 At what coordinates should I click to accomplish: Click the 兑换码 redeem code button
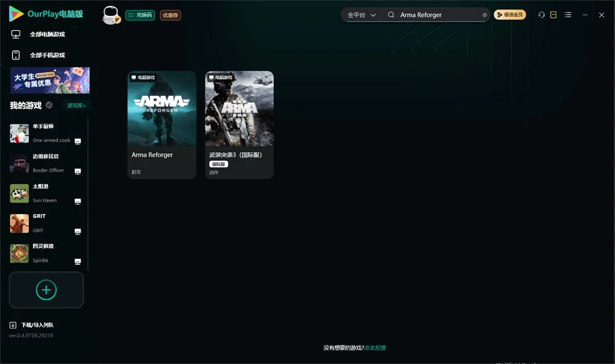140,15
